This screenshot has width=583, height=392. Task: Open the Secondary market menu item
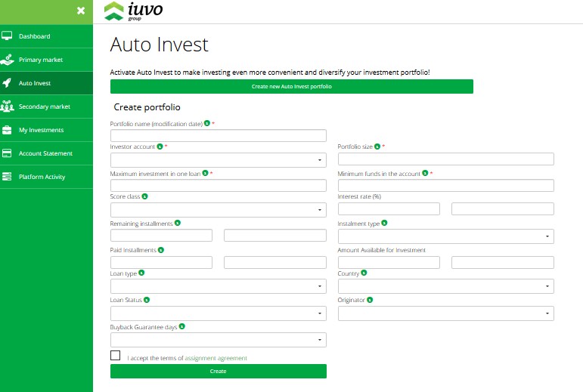pyautogui.click(x=44, y=106)
